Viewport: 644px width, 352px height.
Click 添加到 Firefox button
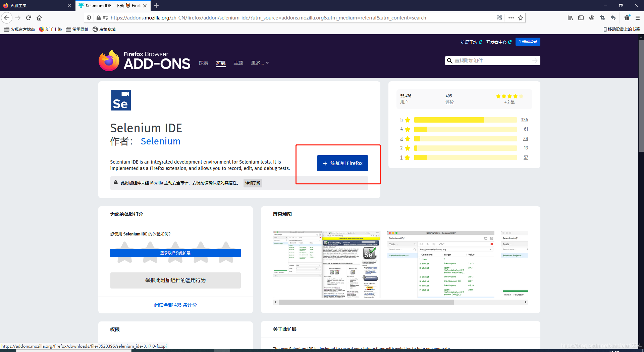(342, 163)
